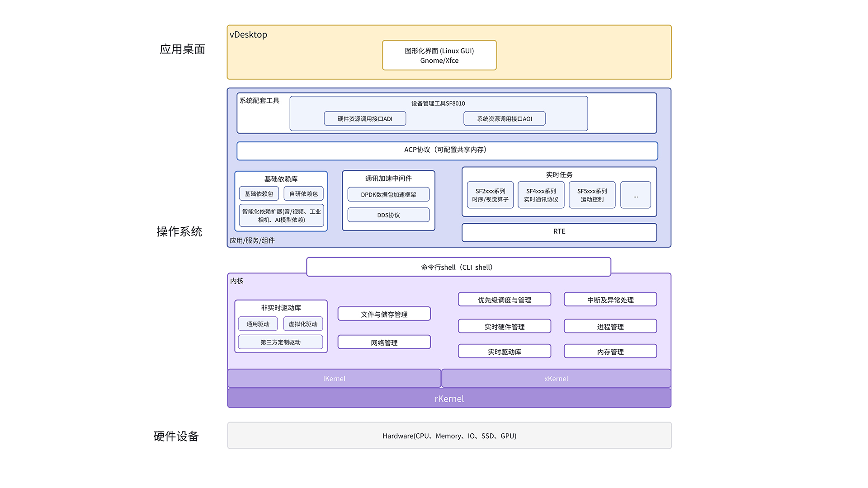Click the 文件与储存管理 box
Screen dimensions: 868x488
point(384,314)
